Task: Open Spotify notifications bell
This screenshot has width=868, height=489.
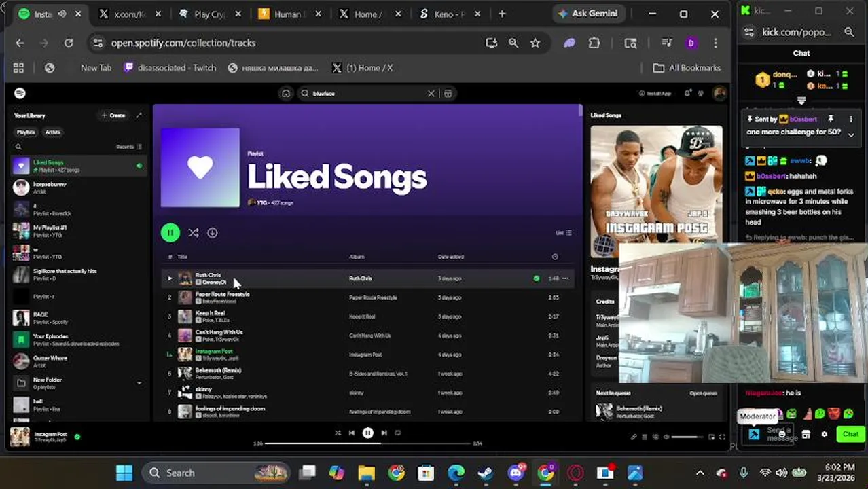Action: 687,94
